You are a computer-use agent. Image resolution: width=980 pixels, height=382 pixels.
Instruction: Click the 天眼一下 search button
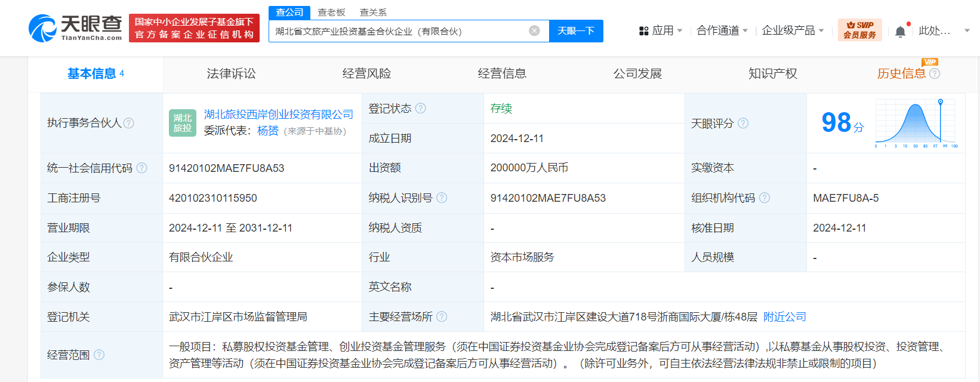576,31
